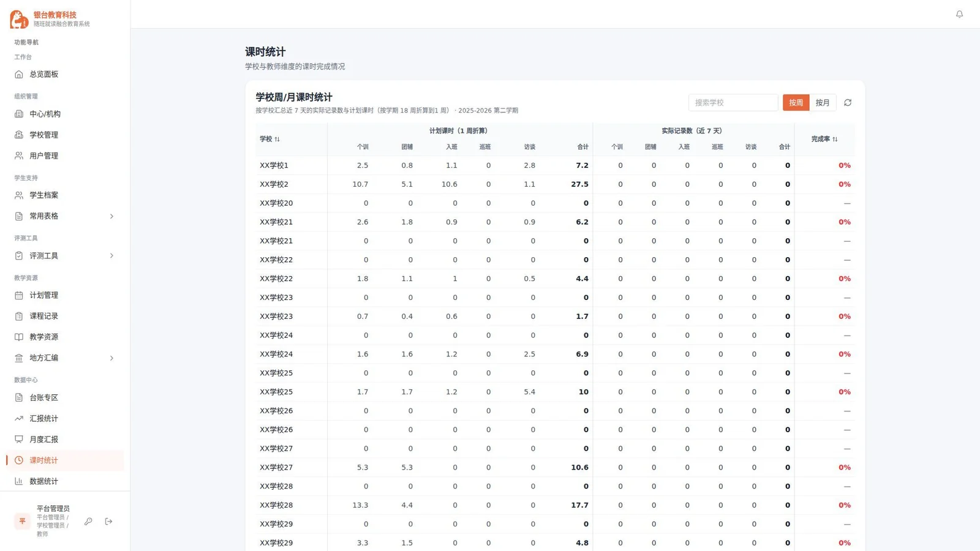Click the XX学校1 row name
The height and width of the screenshot is (551, 980).
pyautogui.click(x=274, y=165)
